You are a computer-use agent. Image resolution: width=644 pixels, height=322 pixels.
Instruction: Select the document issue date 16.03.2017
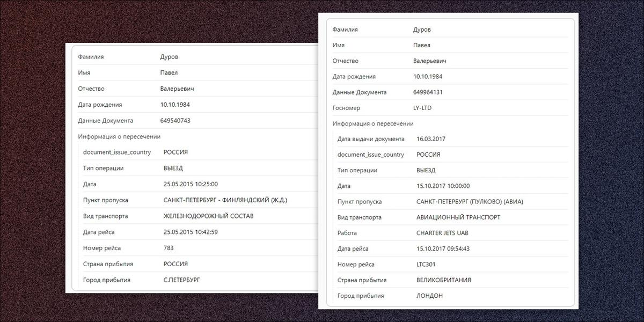coord(431,139)
